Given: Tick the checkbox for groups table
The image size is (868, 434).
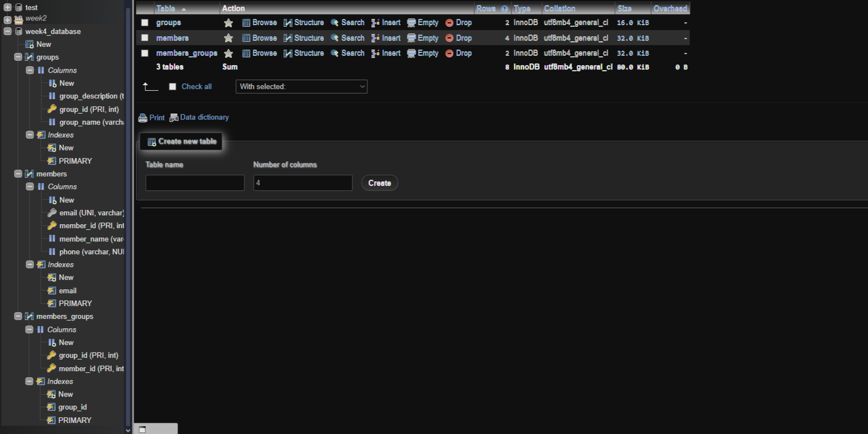Looking at the screenshot, I should (x=145, y=23).
